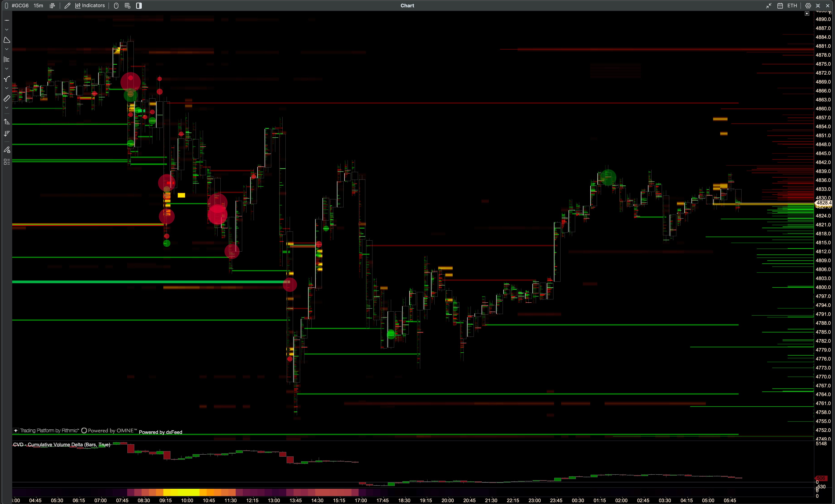Image resolution: width=835 pixels, height=504 pixels.
Task: Open the 15m timeframe selector
Action: point(38,5)
